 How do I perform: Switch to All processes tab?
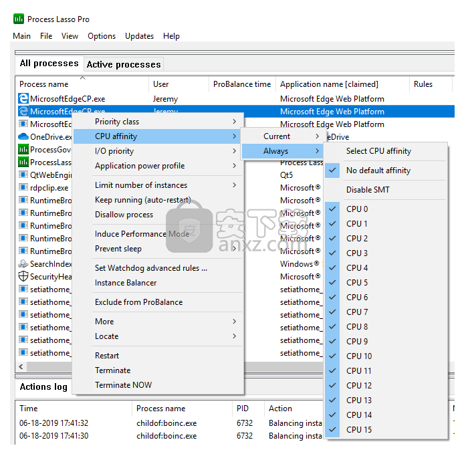[49, 64]
